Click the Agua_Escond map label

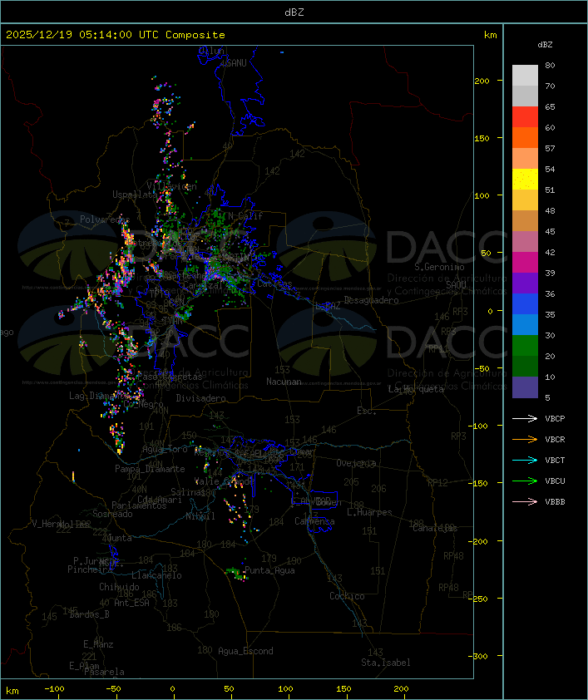coord(245,651)
